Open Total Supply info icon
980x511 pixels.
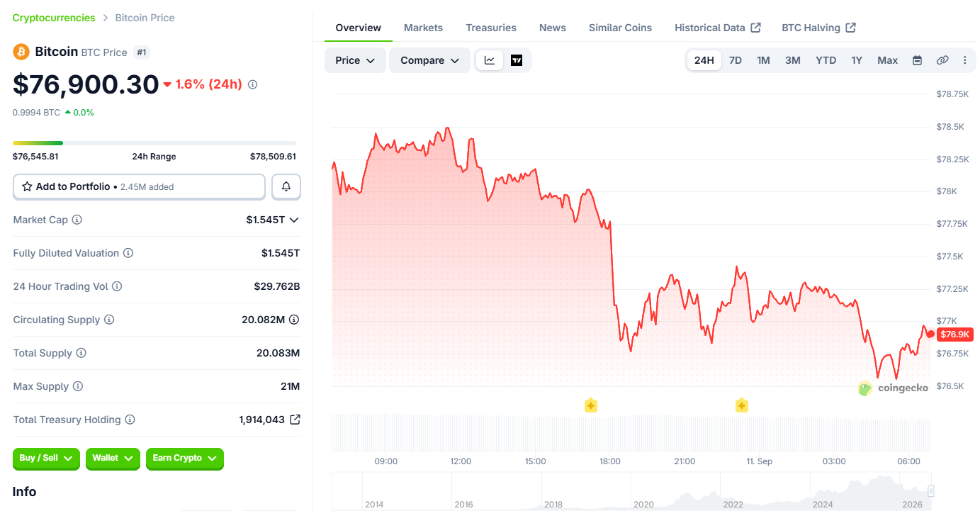pyautogui.click(x=81, y=353)
